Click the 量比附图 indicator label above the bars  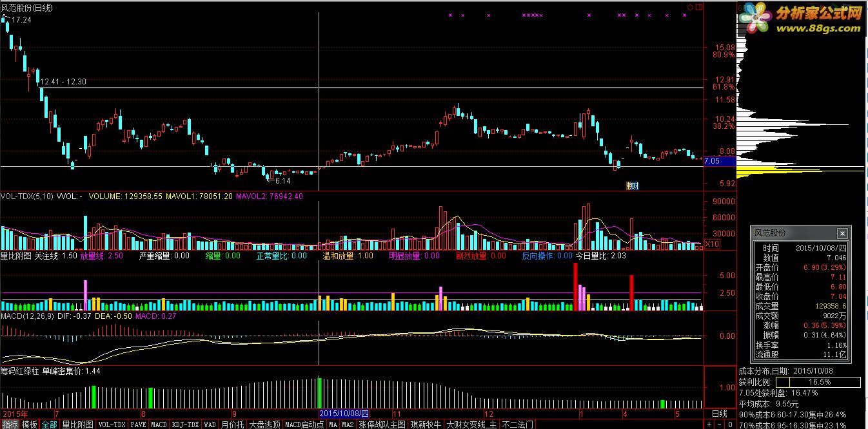[x=15, y=256]
